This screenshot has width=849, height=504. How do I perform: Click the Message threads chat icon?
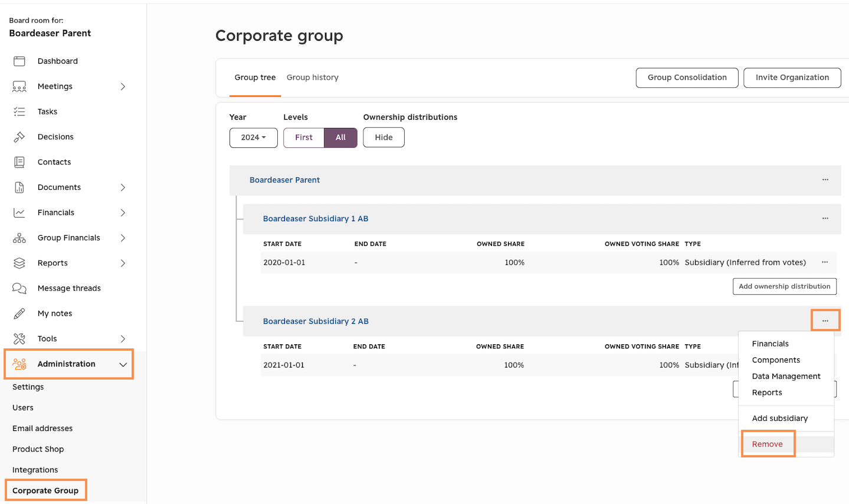tap(19, 288)
